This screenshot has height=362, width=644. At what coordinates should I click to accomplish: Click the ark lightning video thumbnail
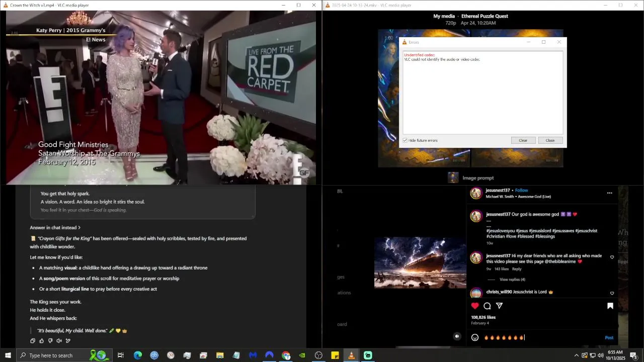(x=420, y=262)
